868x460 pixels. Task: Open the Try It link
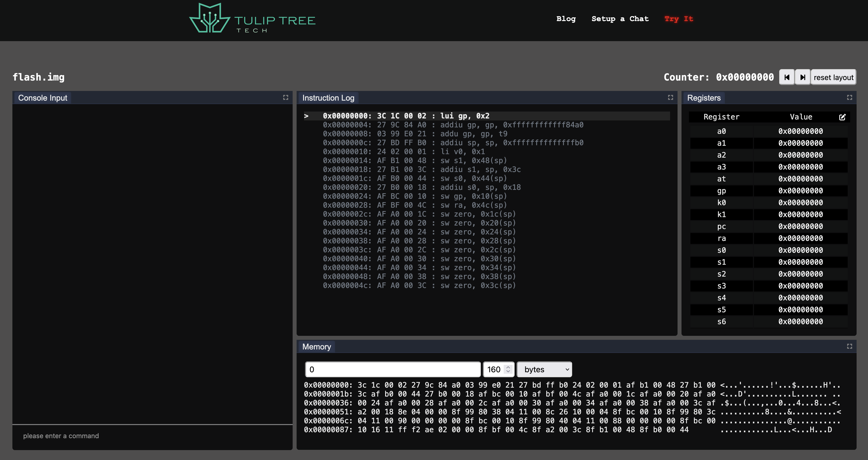(679, 19)
